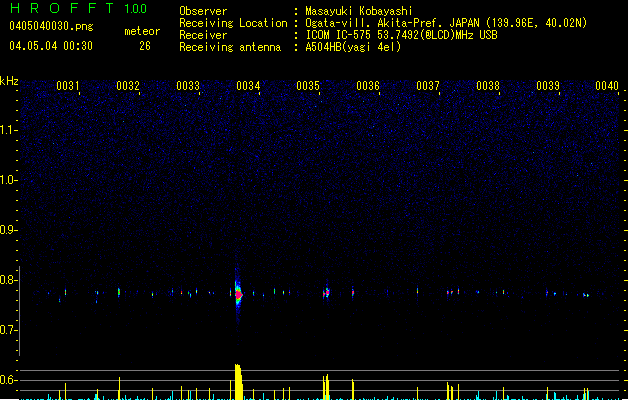Click the 0.9 kHz axis label
Screen dimensions: 629x400
click(x=8, y=230)
